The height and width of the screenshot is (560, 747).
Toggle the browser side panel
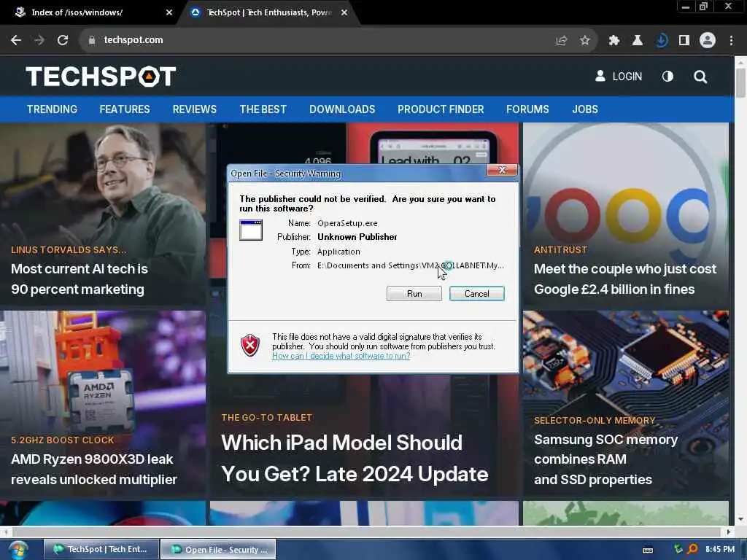click(684, 41)
